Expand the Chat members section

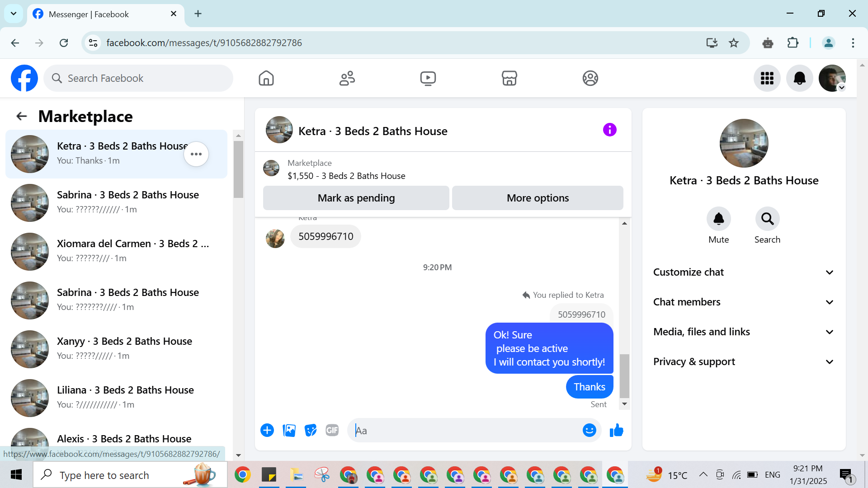point(744,302)
